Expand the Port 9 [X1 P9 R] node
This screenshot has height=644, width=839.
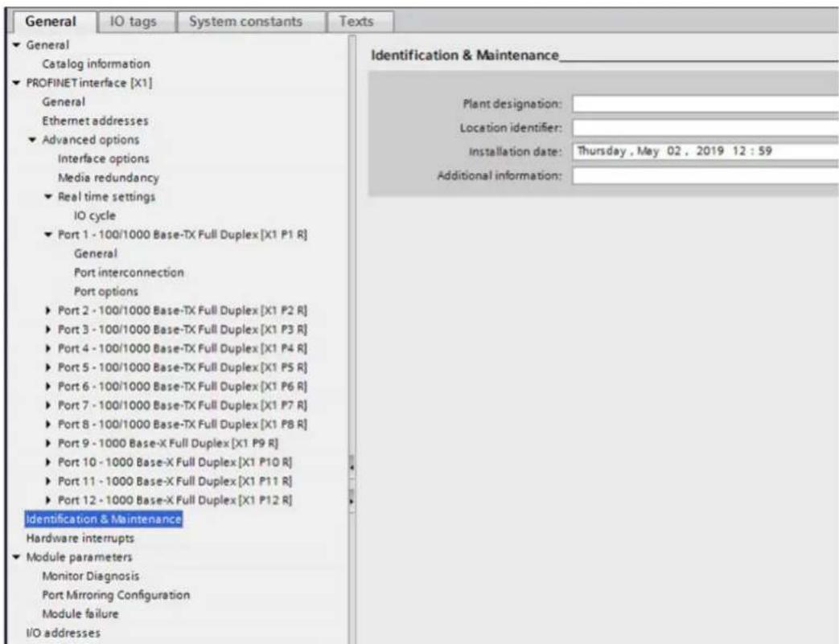48,444
